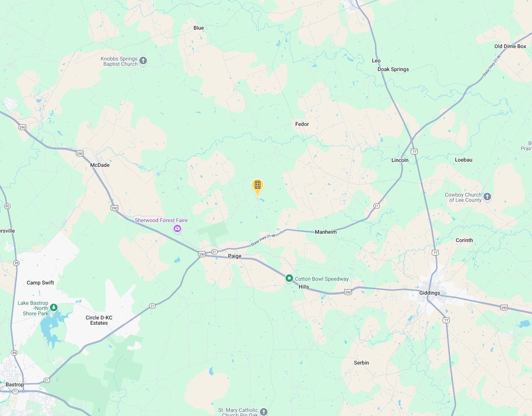The image size is (532, 416).
Task: Click the Highway 77 shield near Lincoln
Action: click(x=414, y=151)
